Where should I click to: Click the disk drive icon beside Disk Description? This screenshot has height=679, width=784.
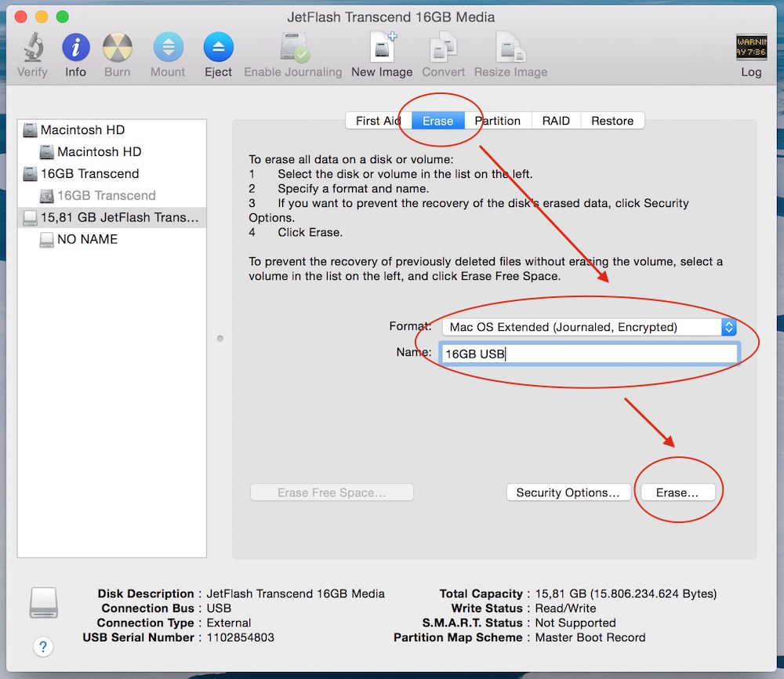43,602
